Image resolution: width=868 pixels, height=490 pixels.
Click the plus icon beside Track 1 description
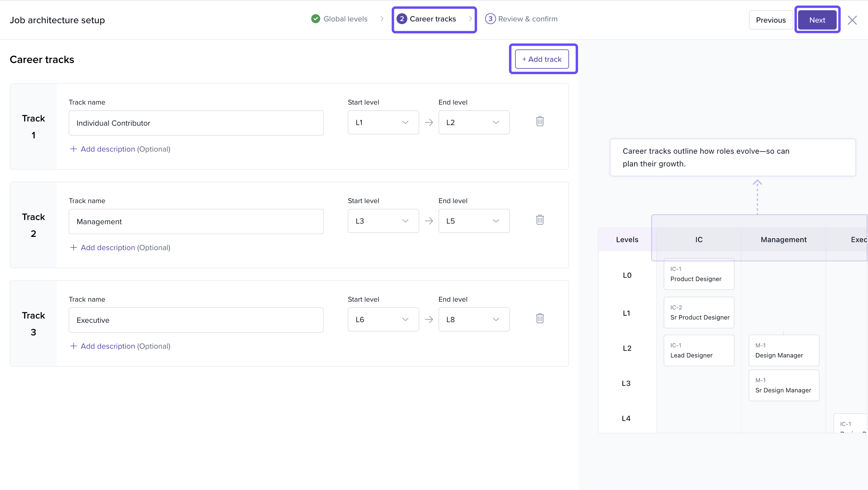click(x=73, y=149)
